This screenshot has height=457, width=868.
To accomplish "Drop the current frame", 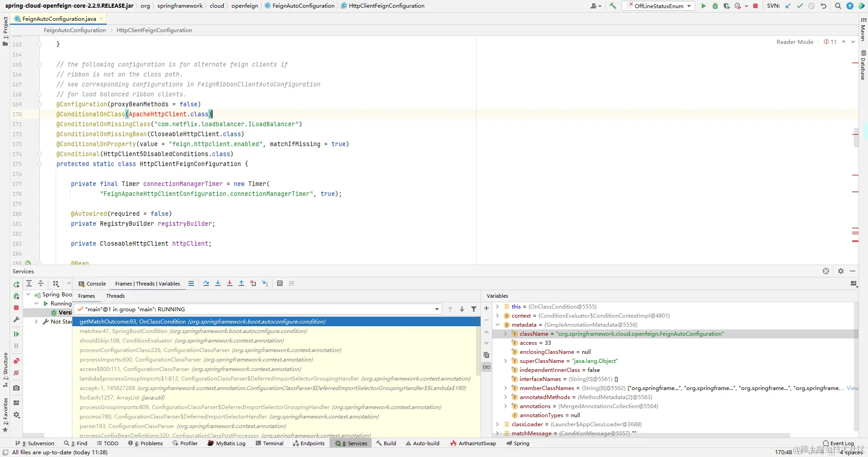I will [253, 283].
